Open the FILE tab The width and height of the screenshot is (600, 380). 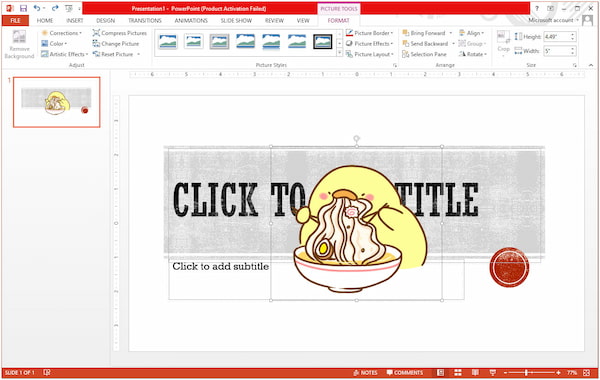15,21
